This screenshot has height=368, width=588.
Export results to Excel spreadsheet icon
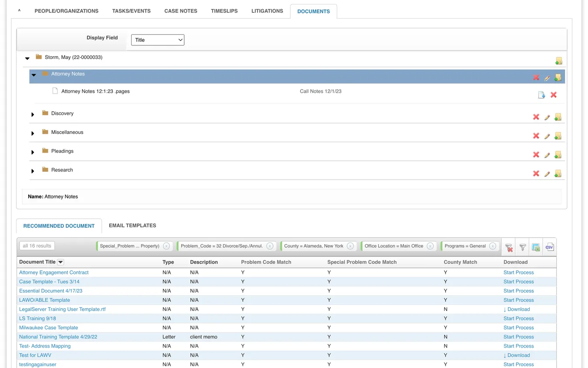point(536,247)
